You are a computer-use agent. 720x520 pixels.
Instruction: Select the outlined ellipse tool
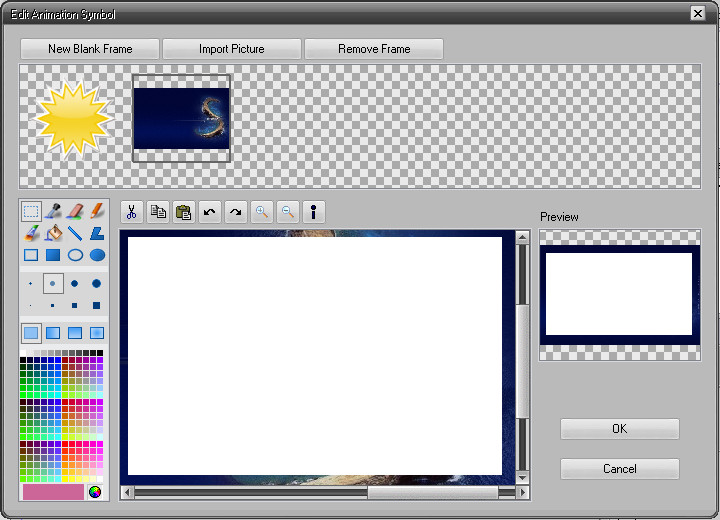point(75,255)
